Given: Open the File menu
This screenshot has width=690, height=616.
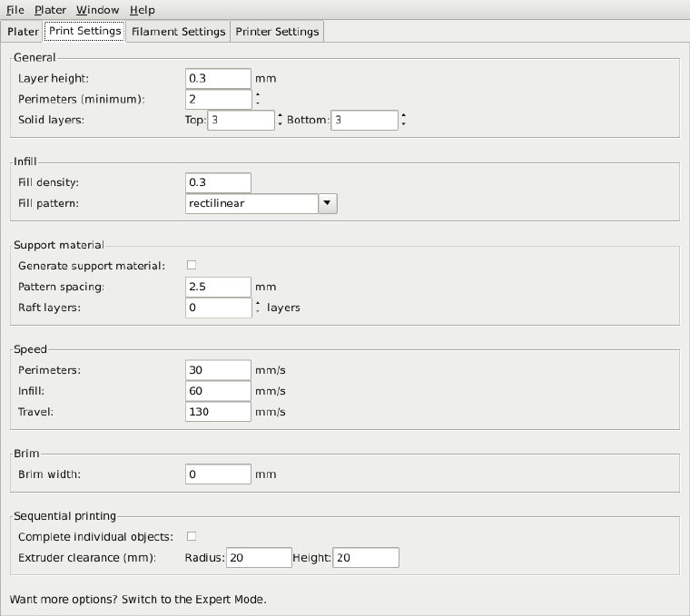Looking at the screenshot, I should 15,10.
